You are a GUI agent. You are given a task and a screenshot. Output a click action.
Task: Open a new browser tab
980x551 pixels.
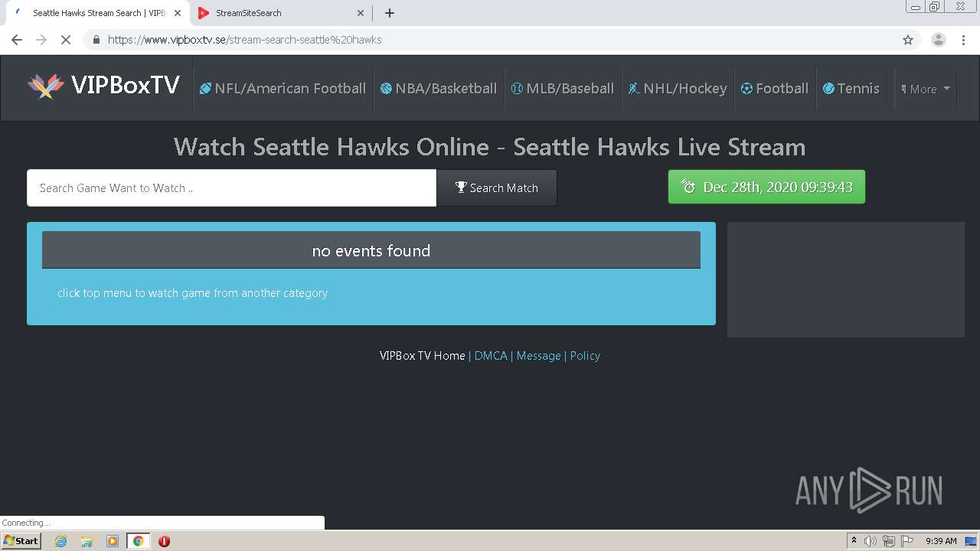(389, 13)
